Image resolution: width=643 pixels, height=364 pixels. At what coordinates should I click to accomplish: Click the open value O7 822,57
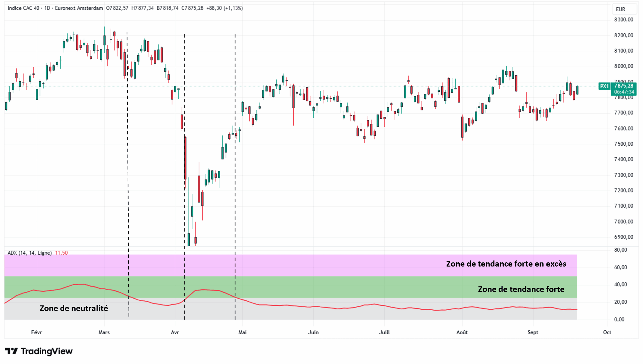point(117,8)
